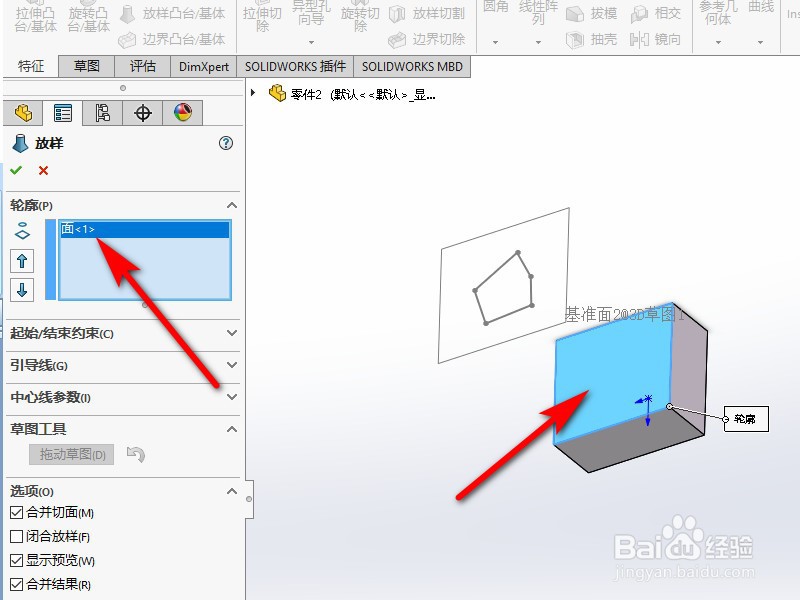The width and height of the screenshot is (800, 600).
Task: Toggle the 合并切面(M) checkbox
Action: click(16, 512)
